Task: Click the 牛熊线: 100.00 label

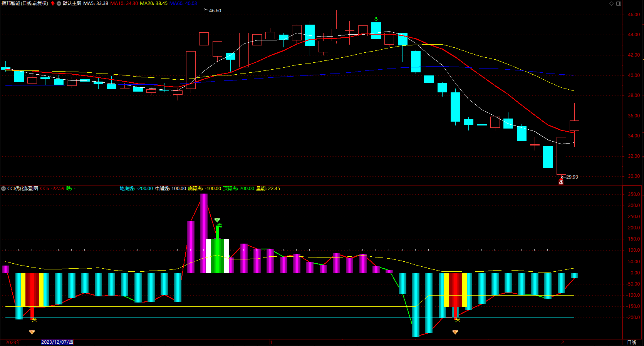Action: coord(170,189)
